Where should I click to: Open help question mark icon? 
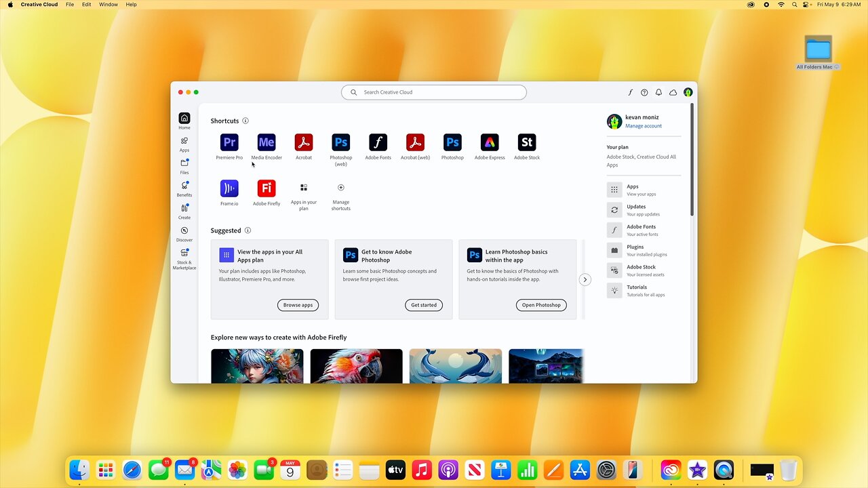(644, 92)
